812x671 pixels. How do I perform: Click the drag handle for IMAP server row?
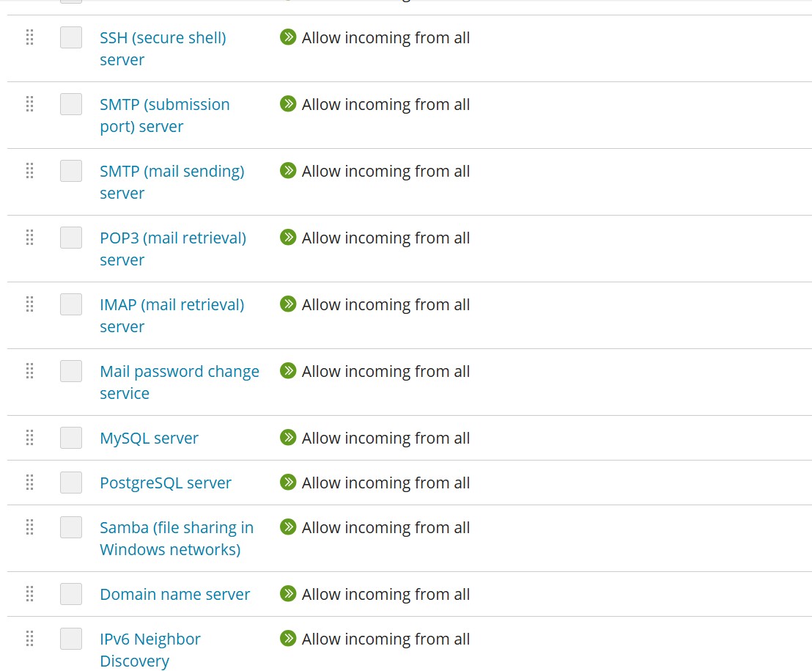[30, 304]
